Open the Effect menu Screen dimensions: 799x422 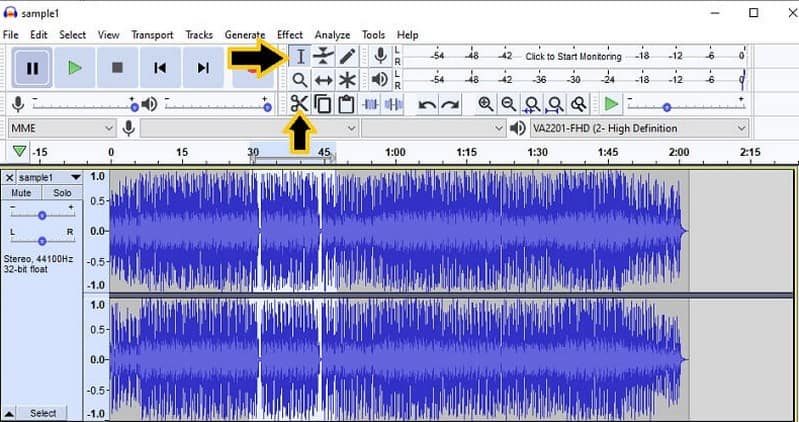point(290,35)
